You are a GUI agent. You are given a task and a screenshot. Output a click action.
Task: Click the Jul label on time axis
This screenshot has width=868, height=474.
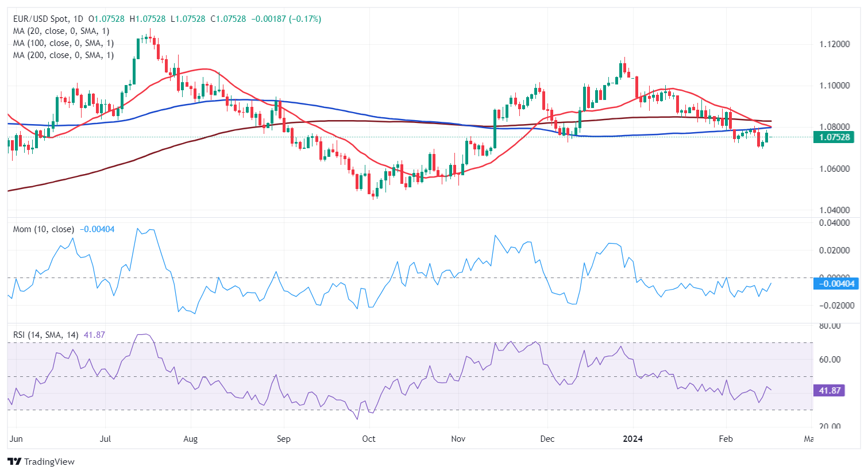[x=105, y=439]
